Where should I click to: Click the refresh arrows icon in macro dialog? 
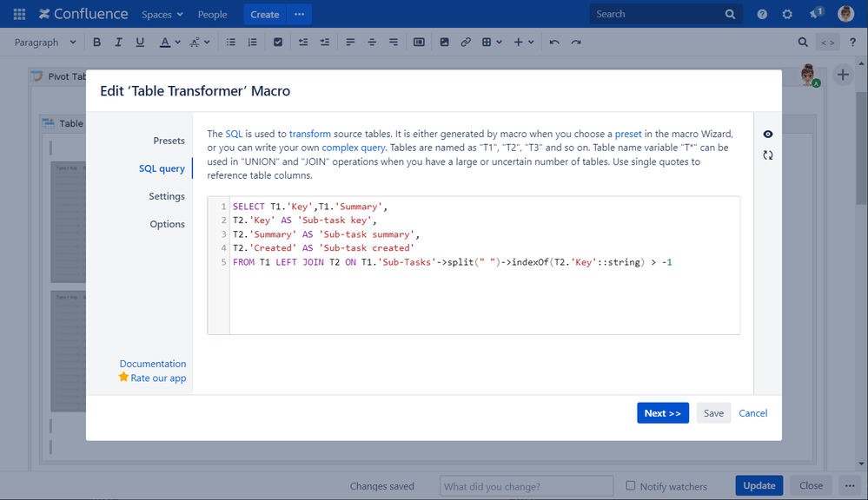767,155
